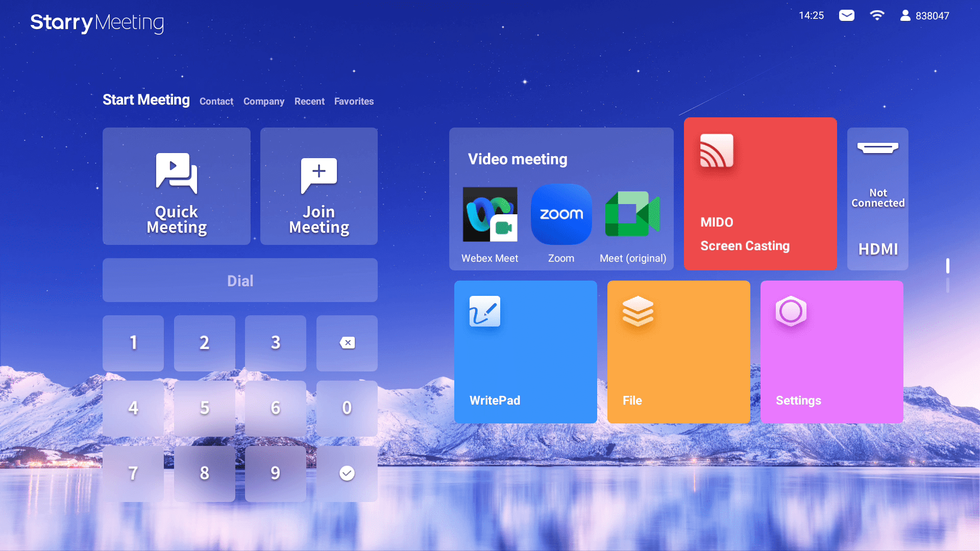
Task: Open the Settings tile
Action: click(832, 352)
